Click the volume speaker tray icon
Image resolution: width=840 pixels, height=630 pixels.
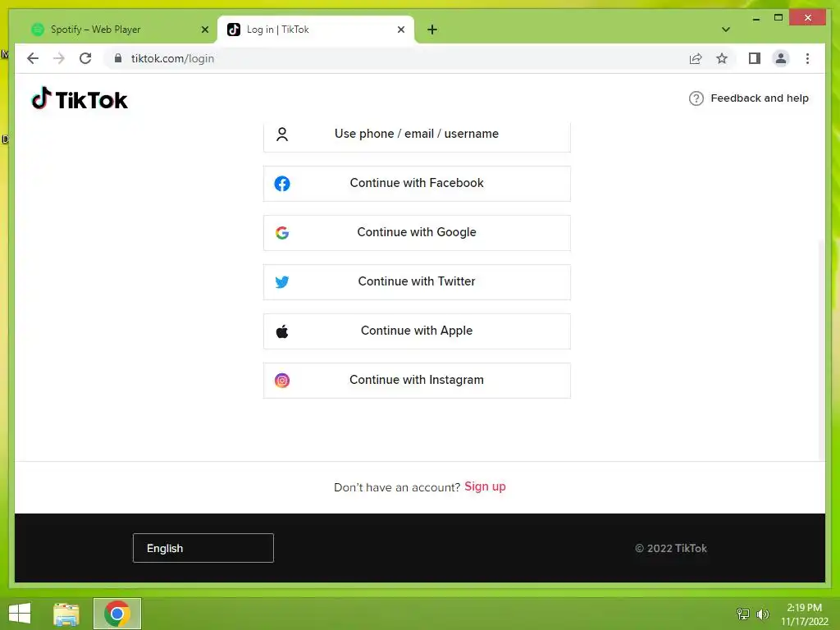[762, 614]
